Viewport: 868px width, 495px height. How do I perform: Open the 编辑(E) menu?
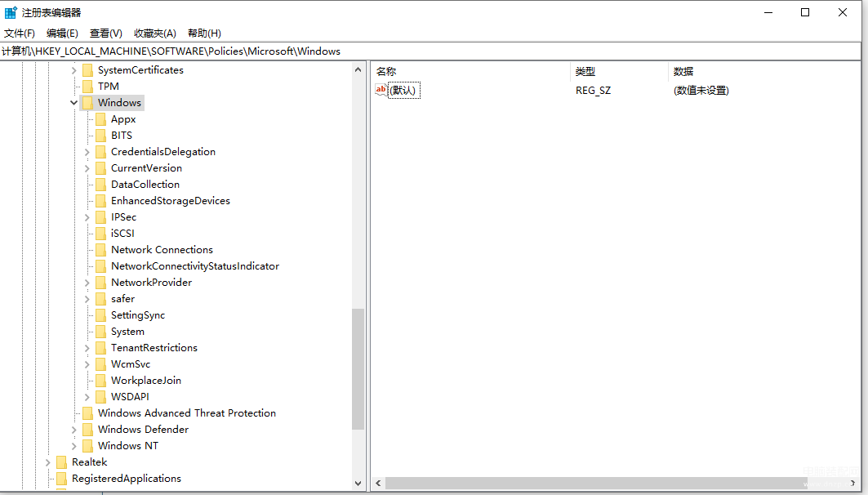pyautogui.click(x=62, y=33)
